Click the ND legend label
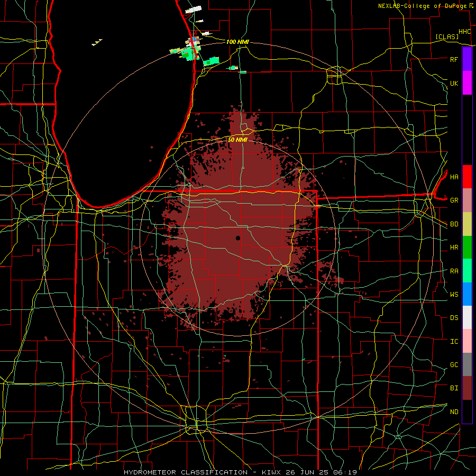The width and height of the screenshot is (476, 476). 454,412
